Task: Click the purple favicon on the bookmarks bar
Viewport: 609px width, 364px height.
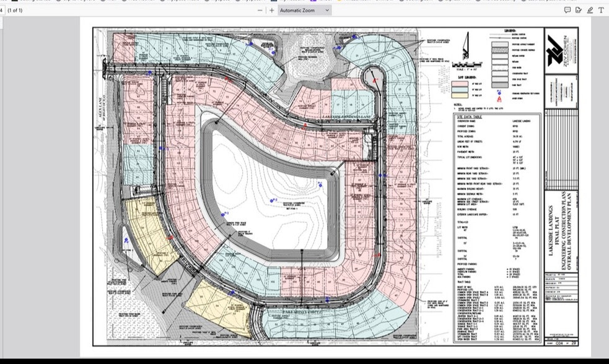Action: coord(315,2)
